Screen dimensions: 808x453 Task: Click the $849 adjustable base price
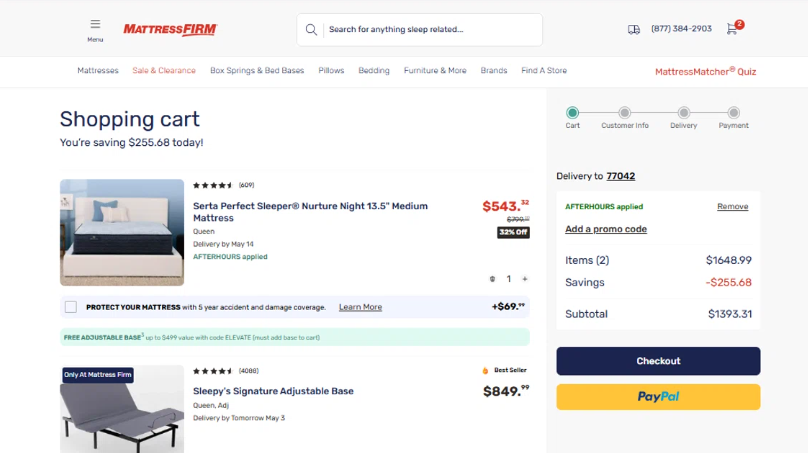click(x=506, y=391)
